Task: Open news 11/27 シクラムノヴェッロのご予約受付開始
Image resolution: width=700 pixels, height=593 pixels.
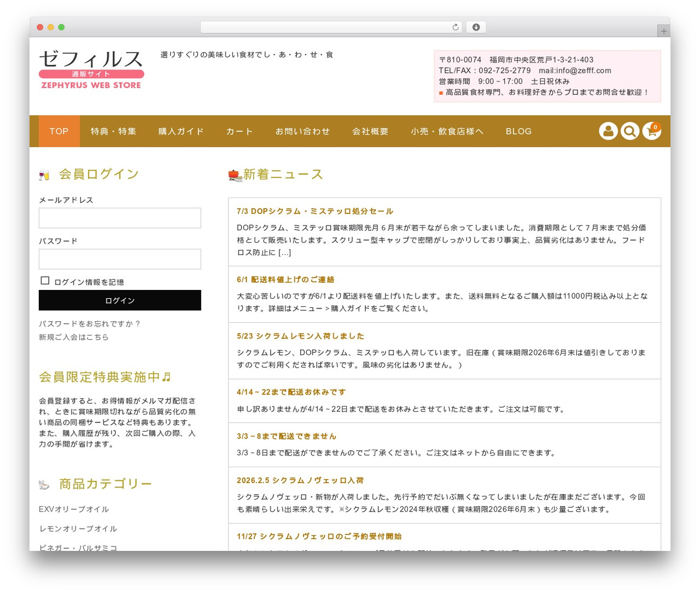Action: coord(319,536)
